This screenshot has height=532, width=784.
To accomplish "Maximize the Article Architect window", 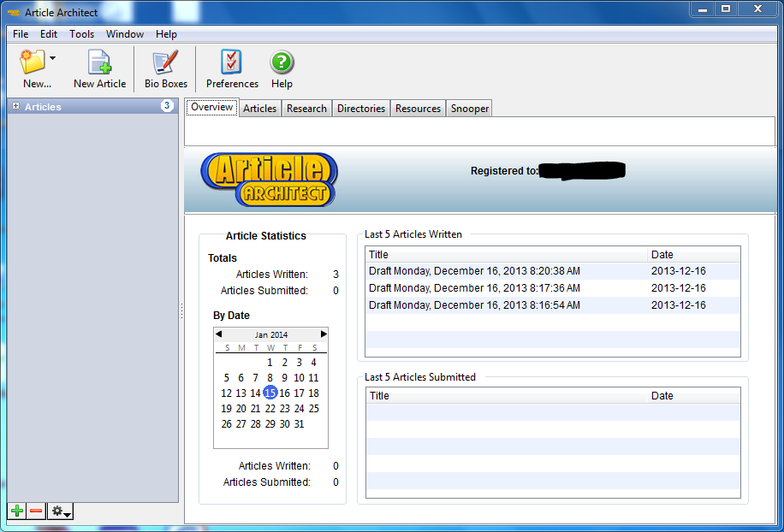I will [x=726, y=9].
